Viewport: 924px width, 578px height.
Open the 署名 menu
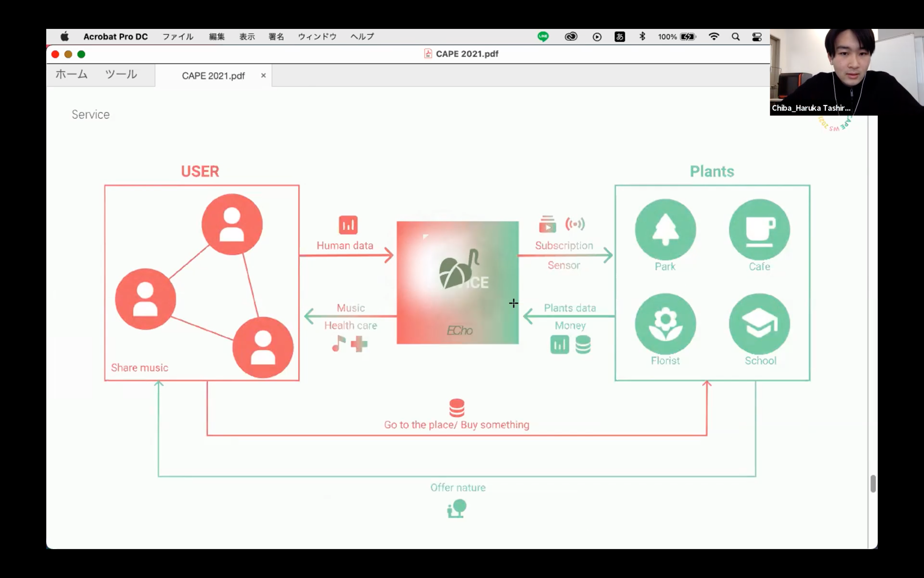coord(276,37)
